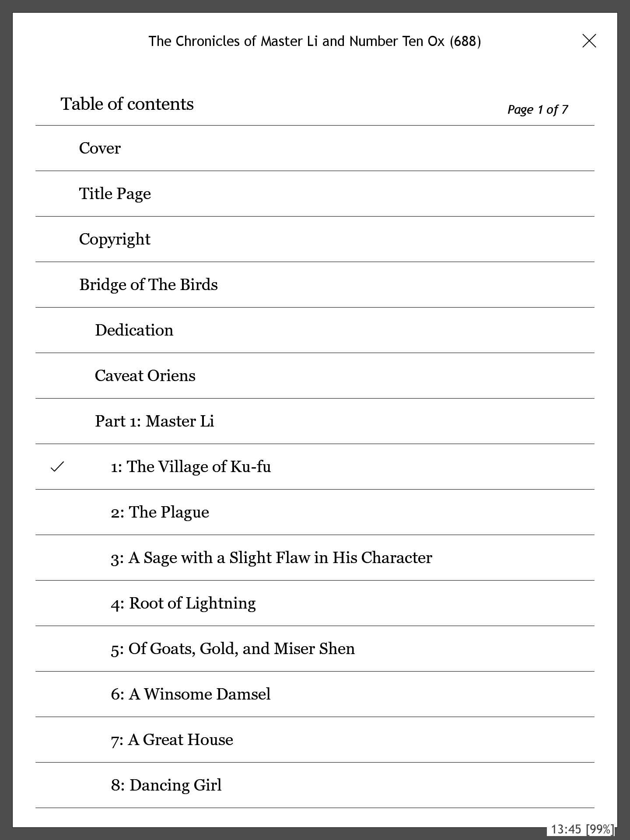The width and height of the screenshot is (630, 840).
Task: Click the Page 1 of 7 indicator
Action: click(x=538, y=109)
